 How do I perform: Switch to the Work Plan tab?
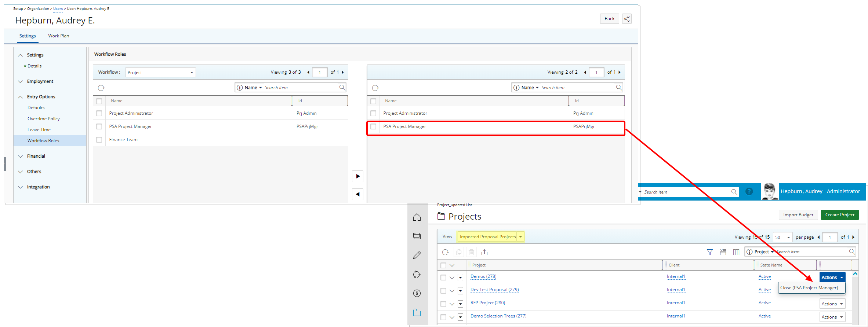pos(58,36)
